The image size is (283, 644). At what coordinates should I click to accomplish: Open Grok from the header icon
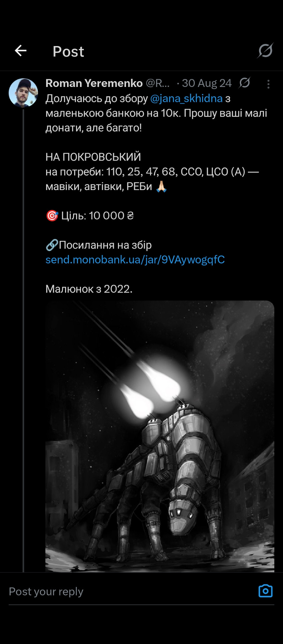pyautogui.click(x=265, y=51)
